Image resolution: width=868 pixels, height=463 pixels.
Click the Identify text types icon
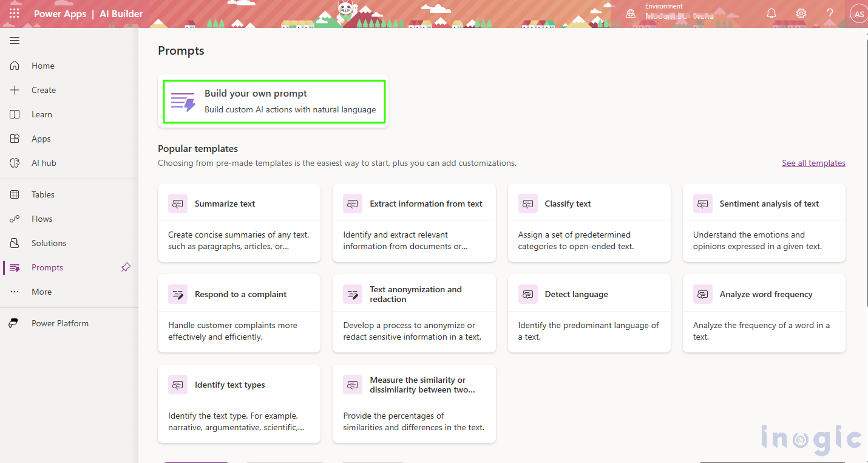178,385
